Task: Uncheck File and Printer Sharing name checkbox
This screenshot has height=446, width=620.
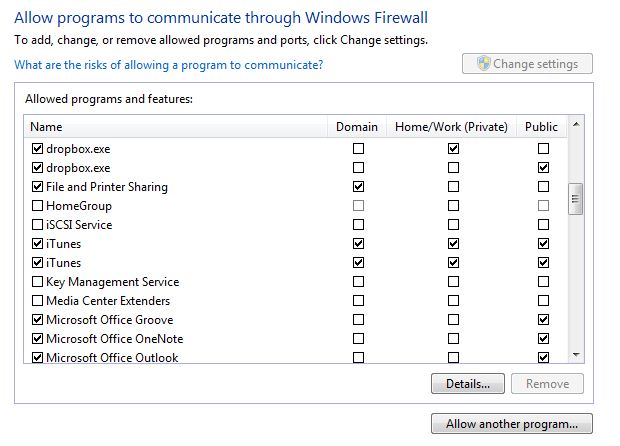Action: [x=38, y=187]
